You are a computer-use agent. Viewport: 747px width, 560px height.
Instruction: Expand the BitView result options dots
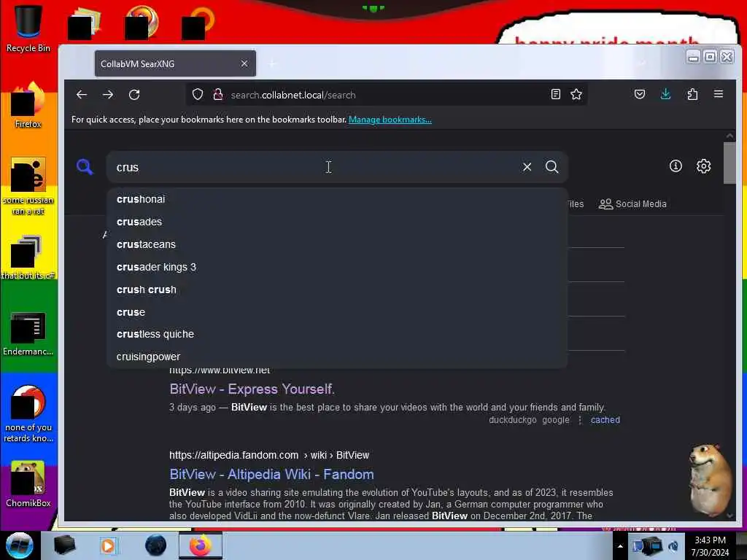tap(580, 420)
